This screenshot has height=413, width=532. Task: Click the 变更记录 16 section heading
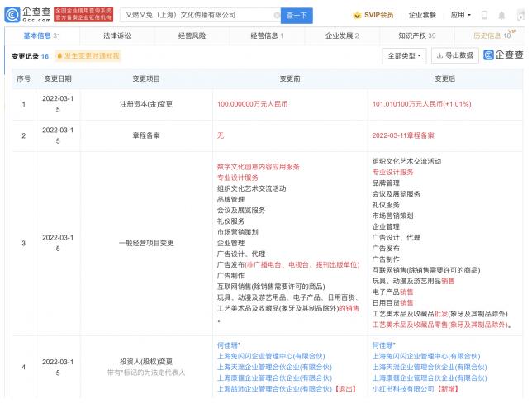[x=30, y=56]
